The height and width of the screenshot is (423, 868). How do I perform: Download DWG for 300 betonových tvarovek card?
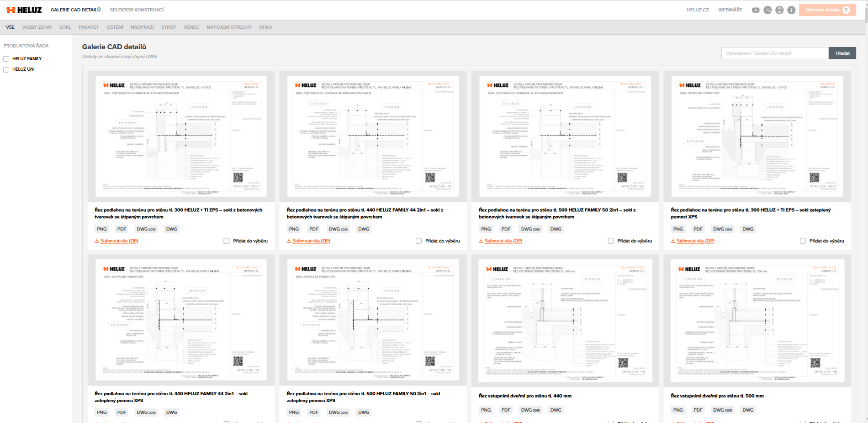coord(172,229)
